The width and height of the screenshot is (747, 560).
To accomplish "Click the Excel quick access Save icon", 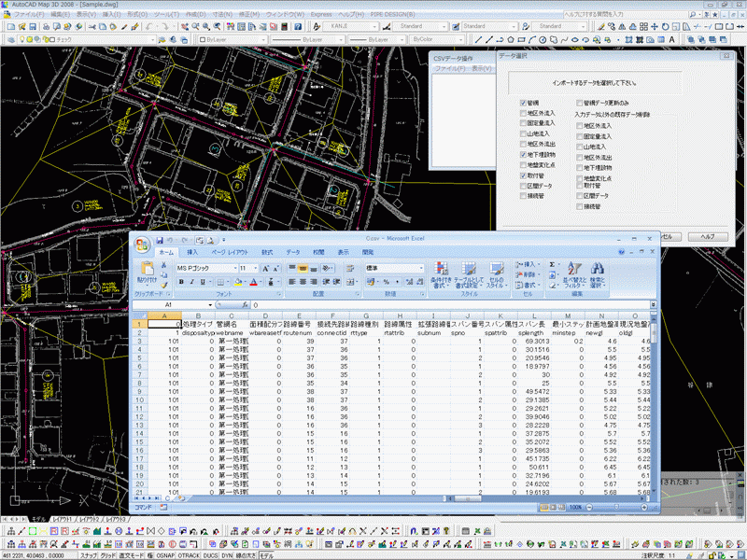I will tap(161, 240).
